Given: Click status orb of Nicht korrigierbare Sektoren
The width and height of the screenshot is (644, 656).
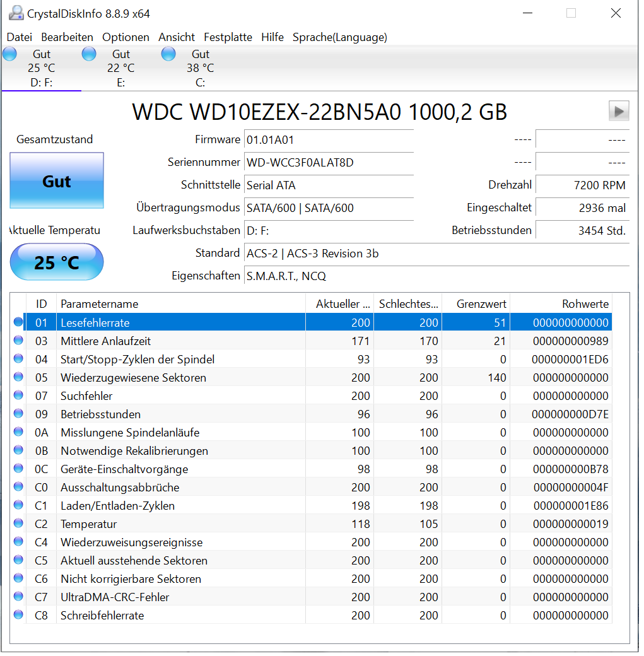Looking at the screenshot, I should tap(18, 578).
